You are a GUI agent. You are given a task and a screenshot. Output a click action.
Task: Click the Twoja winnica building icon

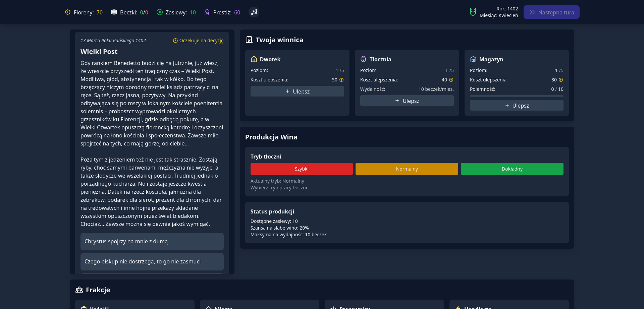coord(249,40)
